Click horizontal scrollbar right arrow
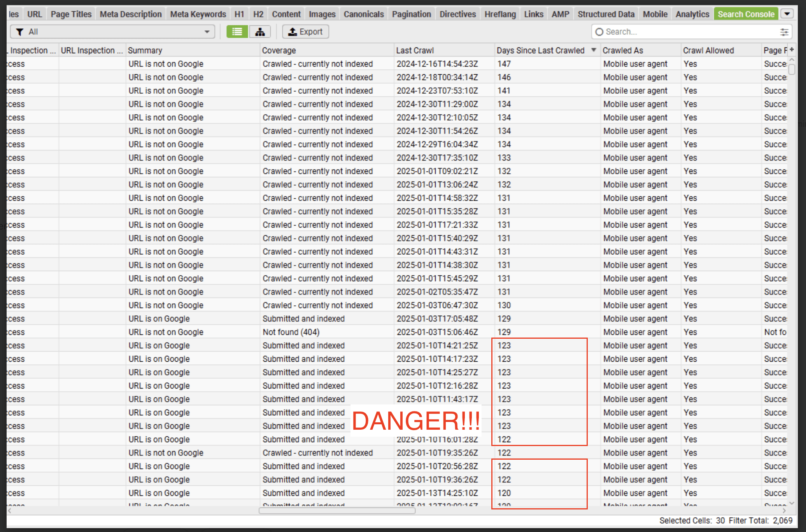The image size is (806, 532). click(784, 511)
